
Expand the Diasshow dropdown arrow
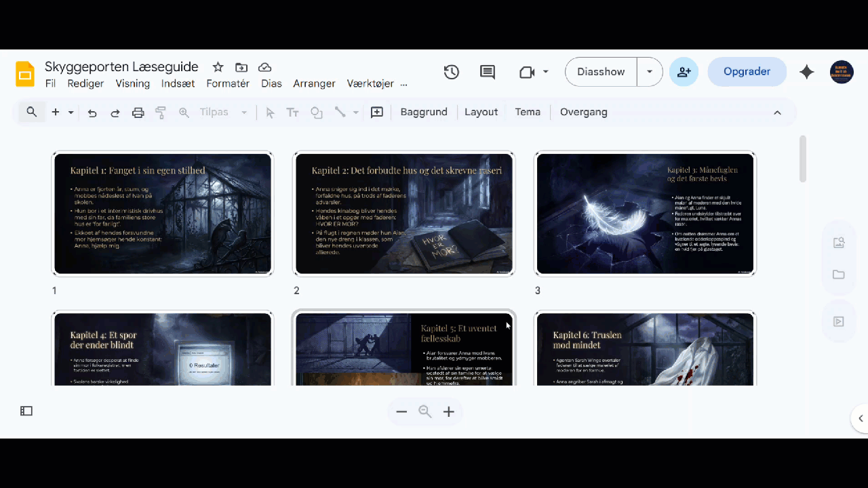point(650,72)
